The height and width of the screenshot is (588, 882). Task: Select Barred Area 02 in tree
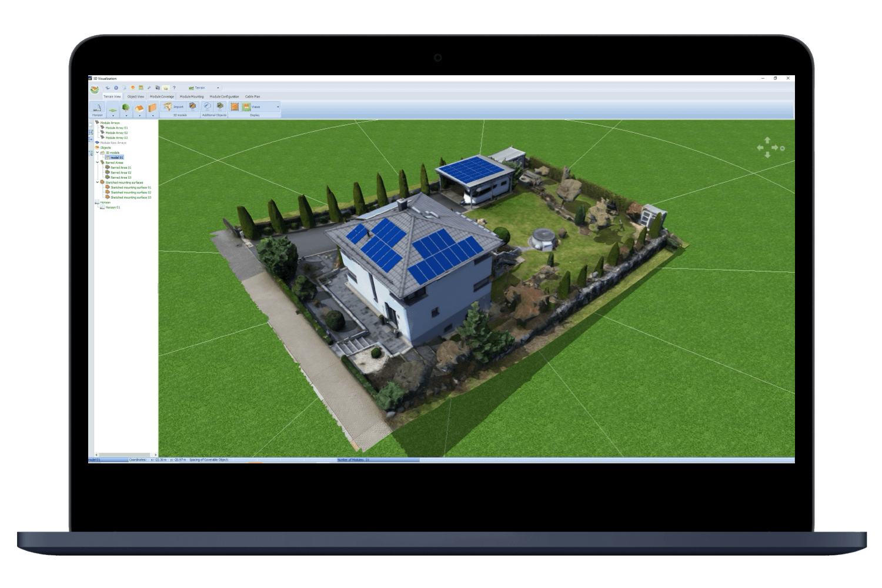pyautogui.click(x=121, y=172)
